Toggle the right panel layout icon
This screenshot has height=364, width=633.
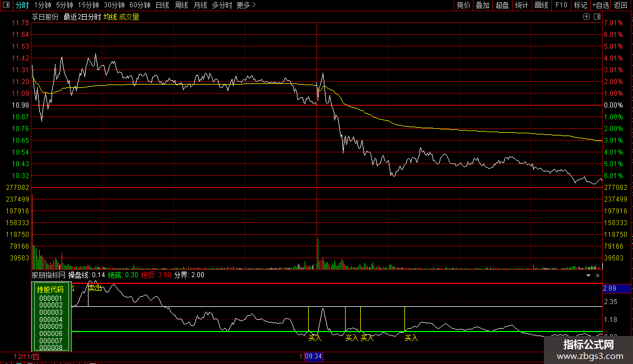coord(597,17)
